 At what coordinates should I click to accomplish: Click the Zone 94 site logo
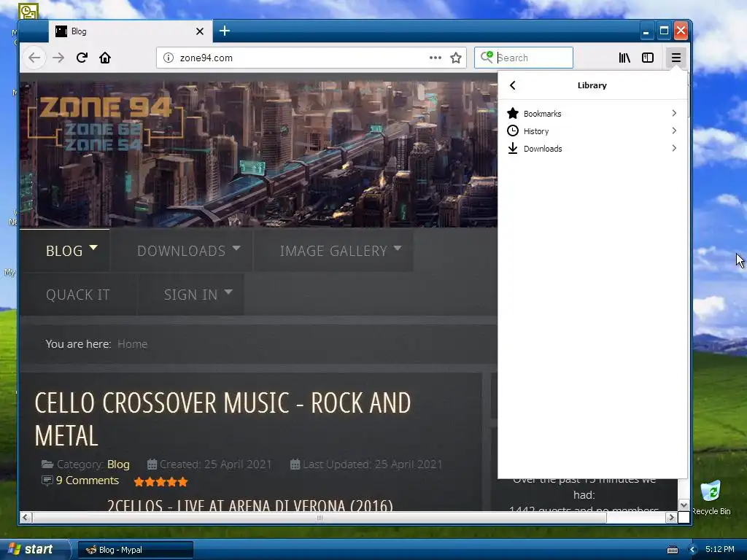click(105, 124)
